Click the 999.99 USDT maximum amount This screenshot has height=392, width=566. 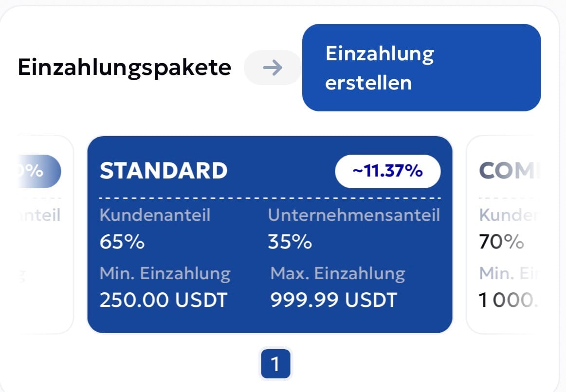point(334,300)
